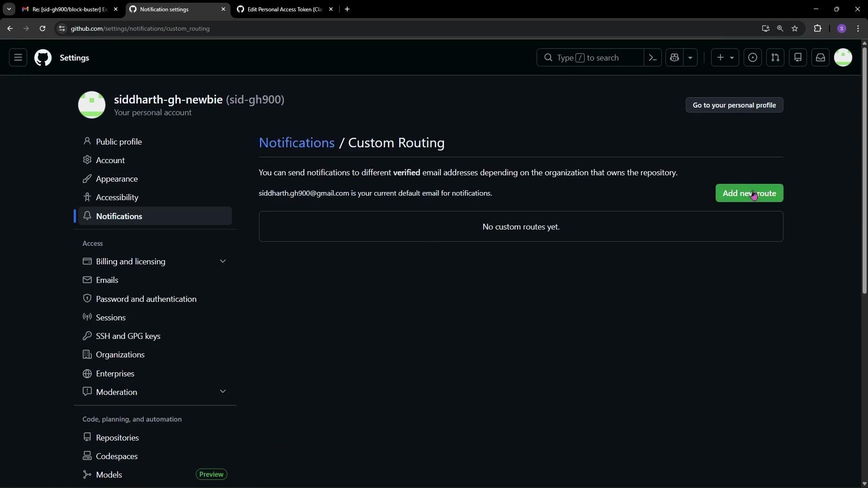Open Codespaces settings
Image resolution: width=868 pixels, height=488 pixels.
(155, 456)
